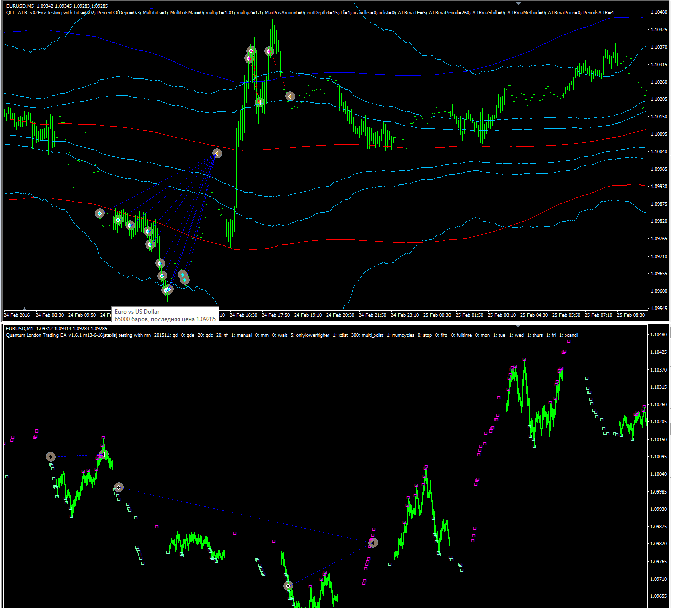The height and width of the screenshot is (616, 675).
Task: Click the rightmost trade marker in the M1 chart
Action: 373,543
